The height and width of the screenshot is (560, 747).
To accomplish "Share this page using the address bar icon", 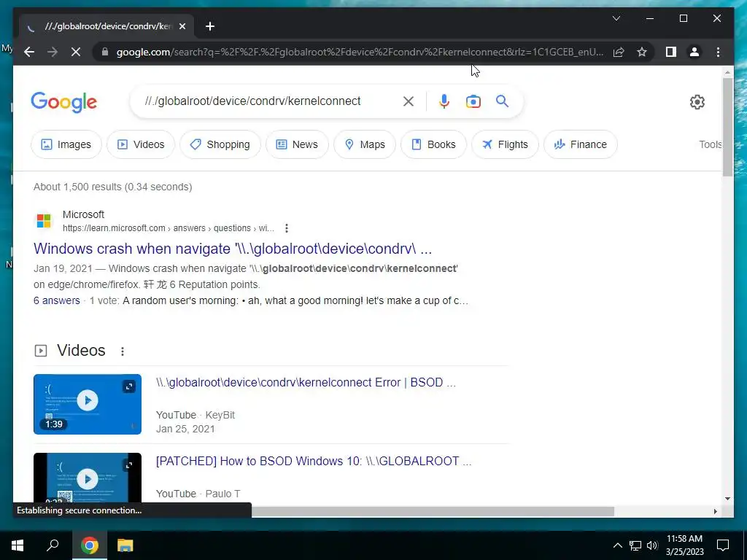I will pos(619,52).
